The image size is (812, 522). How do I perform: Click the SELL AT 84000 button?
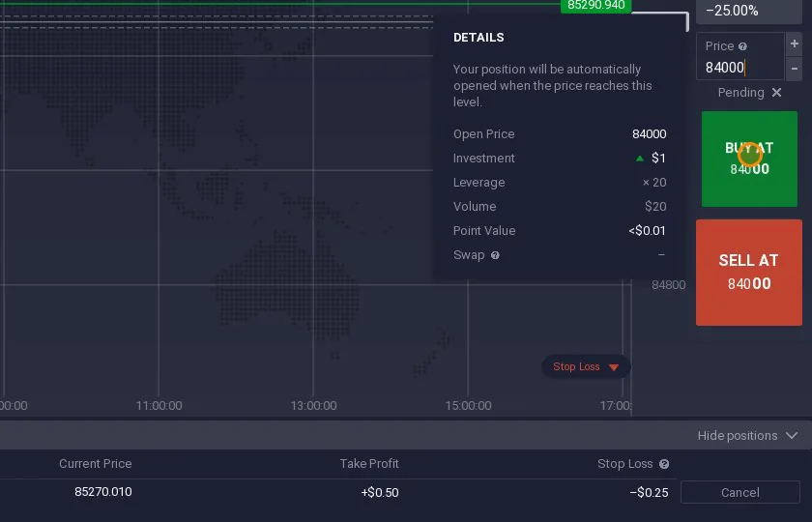tap(749, 273)
